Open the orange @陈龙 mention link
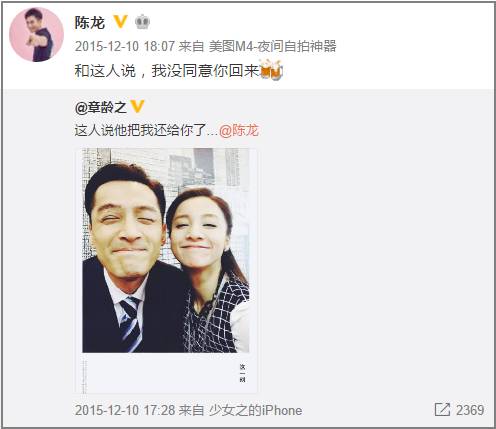Screen dimensions: 496x429 [239, 130]
